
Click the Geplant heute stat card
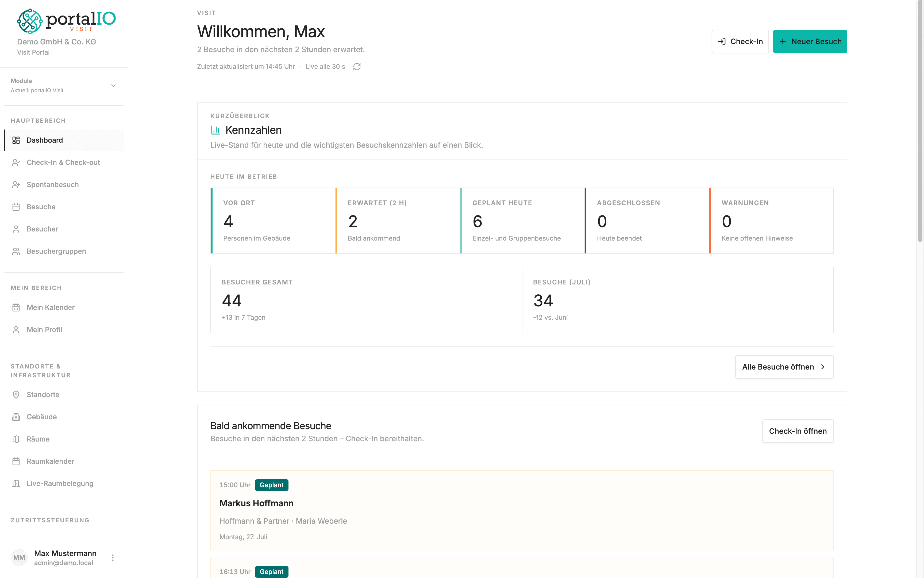pyautogui.click(x=522, y=220)
